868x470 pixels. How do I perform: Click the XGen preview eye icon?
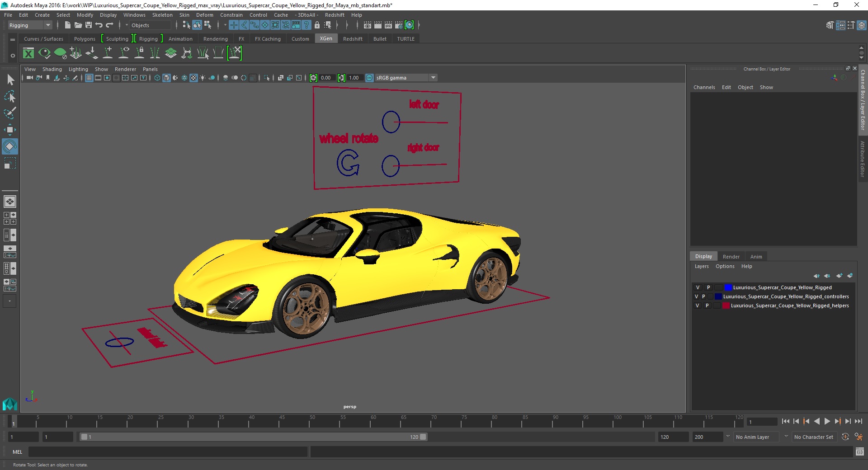click(x=44, y=53)
